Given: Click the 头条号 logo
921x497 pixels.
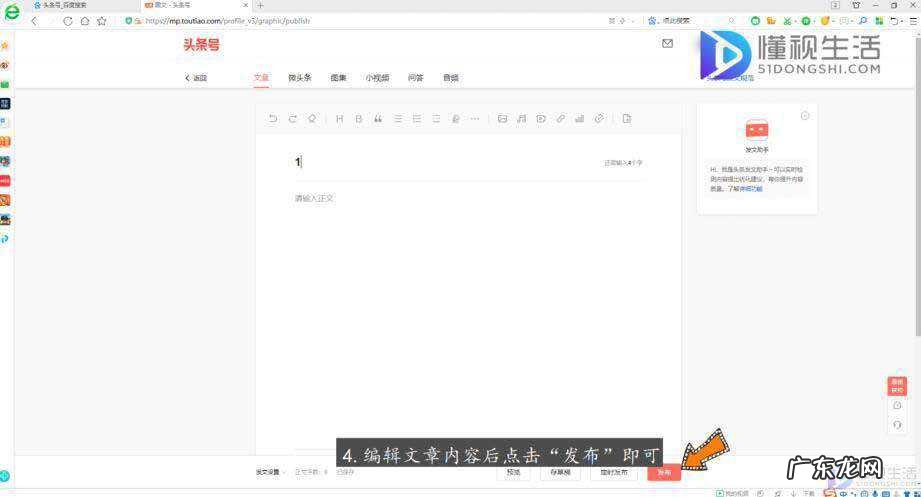Looking at the screenshot, I should [201, 45].
